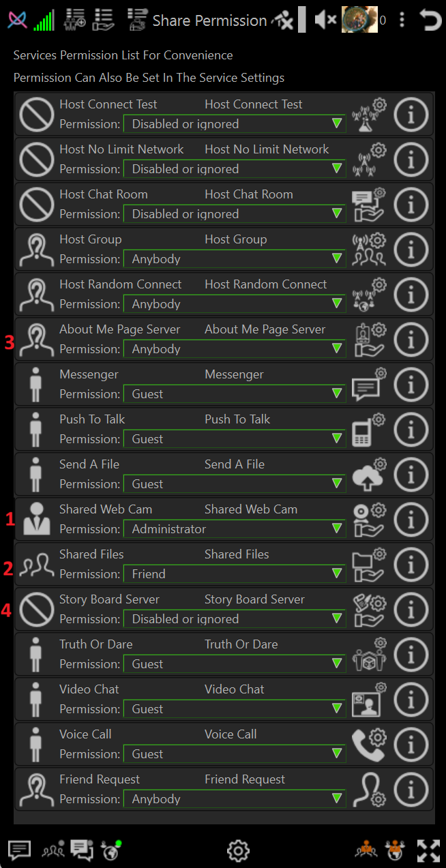Viewport: 446px width, 868px height.
Task: Click the Send A File cloud upload icon
Action: pyautogui.click(x=369, y=475)
